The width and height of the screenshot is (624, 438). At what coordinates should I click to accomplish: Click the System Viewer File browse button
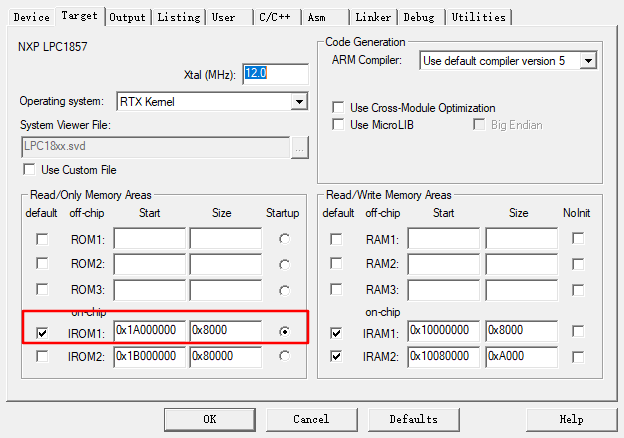300,148
